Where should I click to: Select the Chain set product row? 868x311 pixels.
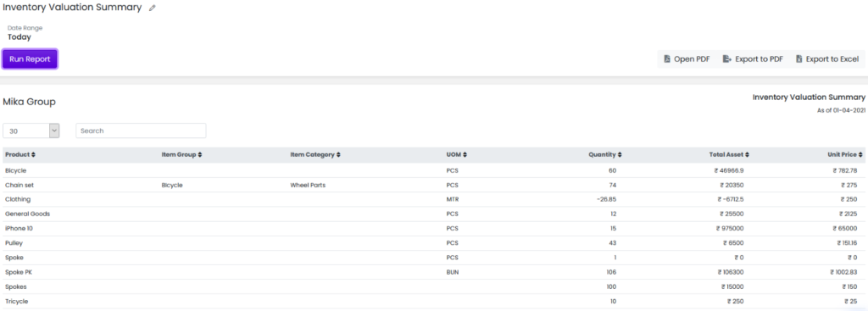coord(434,186)
